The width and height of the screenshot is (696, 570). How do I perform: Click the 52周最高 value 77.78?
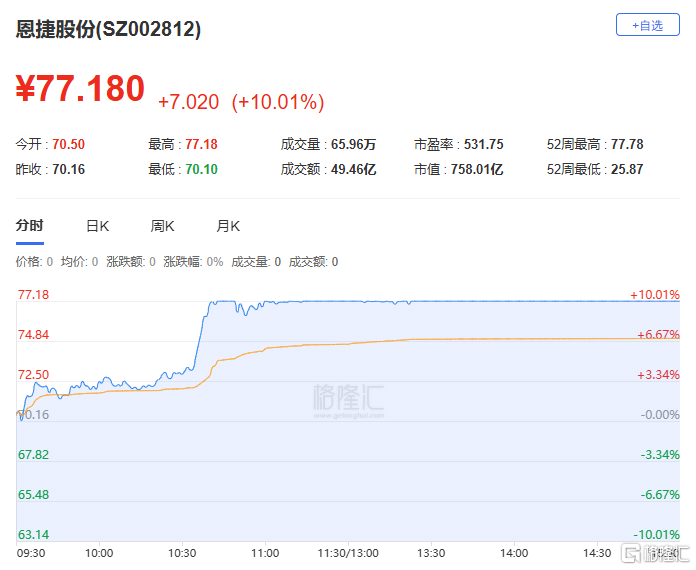(x=624, y=144)
